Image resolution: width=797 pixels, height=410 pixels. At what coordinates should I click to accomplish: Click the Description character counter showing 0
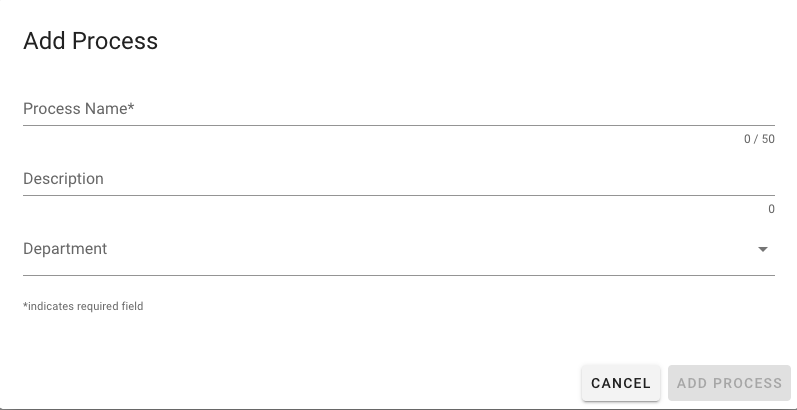tap(771, 209)
